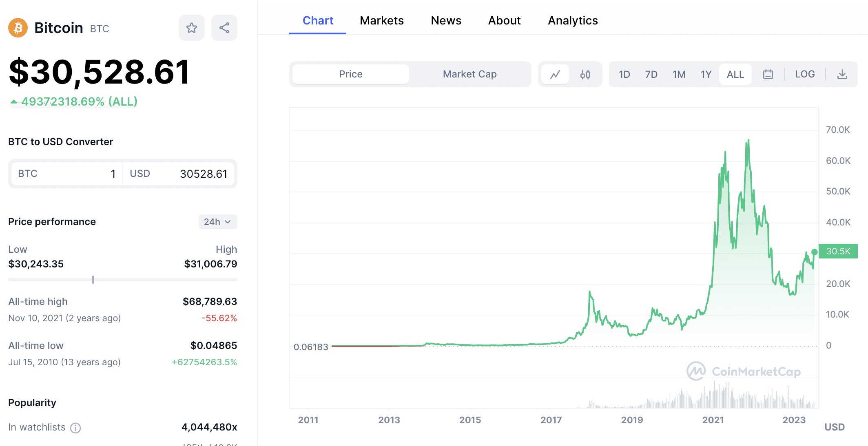868x446 pixels.
Task: Switch to the Market Cap view toggle
Action: click(469, 74)
